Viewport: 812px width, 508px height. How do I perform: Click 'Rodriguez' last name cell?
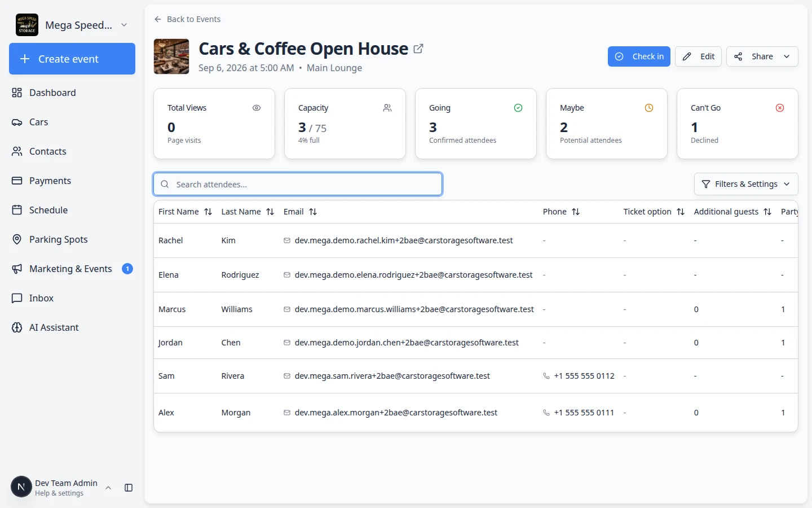240,275
